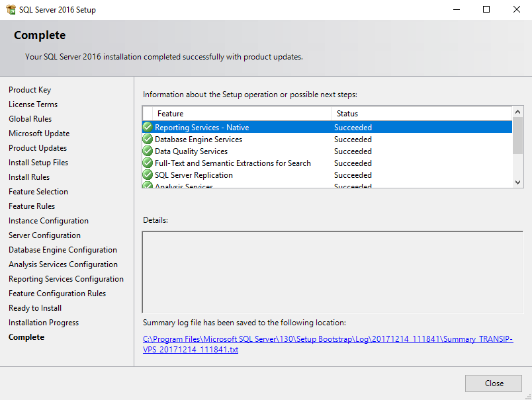Click Install Setup Files step in sidebar
This screenshot has height=400, width=532.
(38, 163)
